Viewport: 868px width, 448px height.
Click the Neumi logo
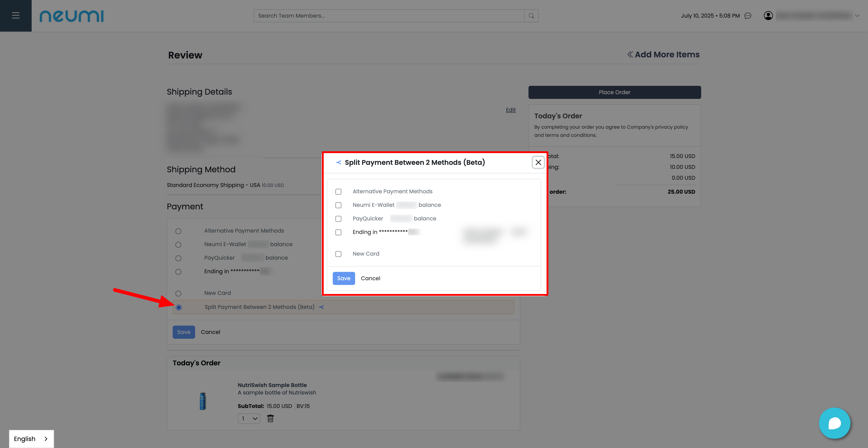tap(71, 16)
